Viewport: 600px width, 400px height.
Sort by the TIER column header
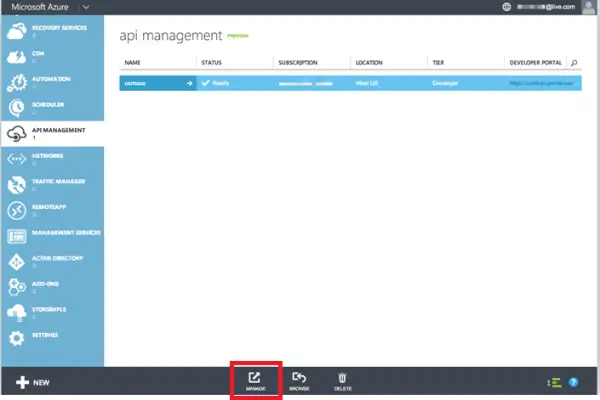click(x=438, y=62)
